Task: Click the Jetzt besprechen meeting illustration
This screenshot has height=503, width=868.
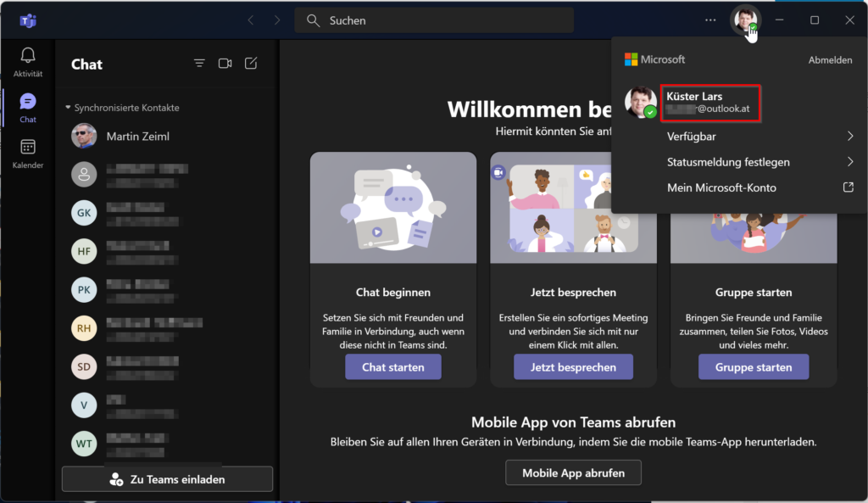Action: [x=573, y=208]
